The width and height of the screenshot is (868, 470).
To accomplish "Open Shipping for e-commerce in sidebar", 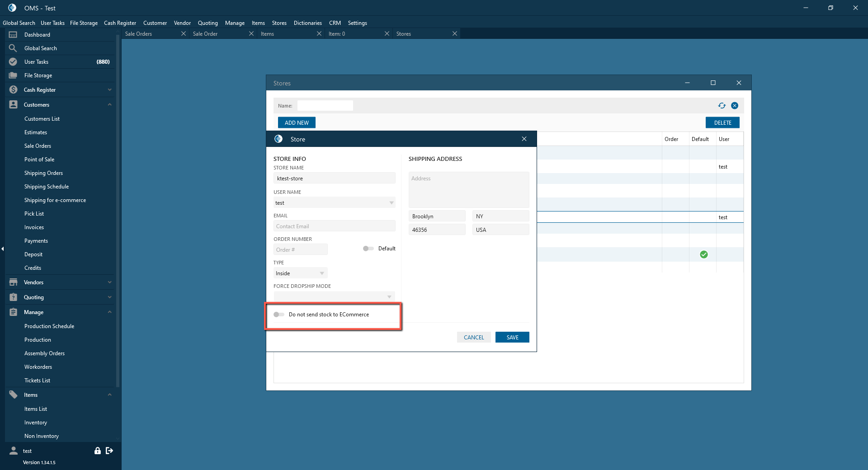I will point(55,200).
